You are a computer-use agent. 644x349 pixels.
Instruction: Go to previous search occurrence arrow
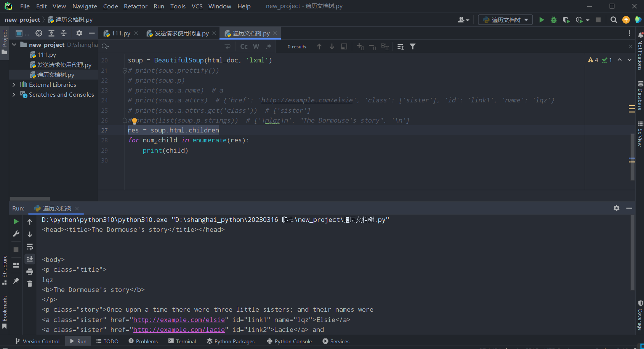click(319, 46)
